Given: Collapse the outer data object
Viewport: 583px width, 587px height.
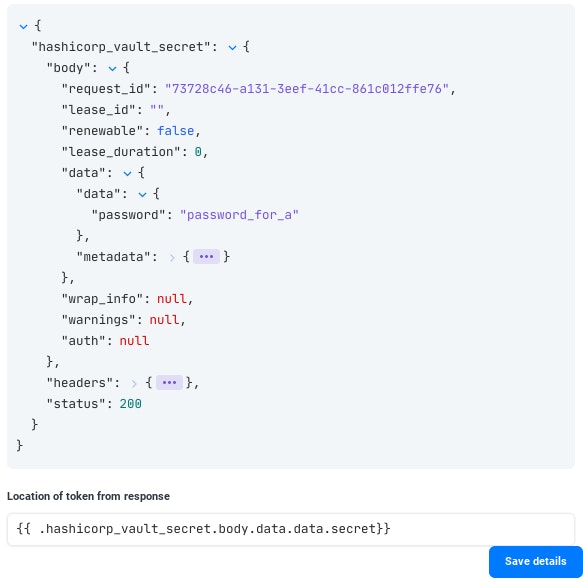Looking at the screenshot, I should [127, 173].
